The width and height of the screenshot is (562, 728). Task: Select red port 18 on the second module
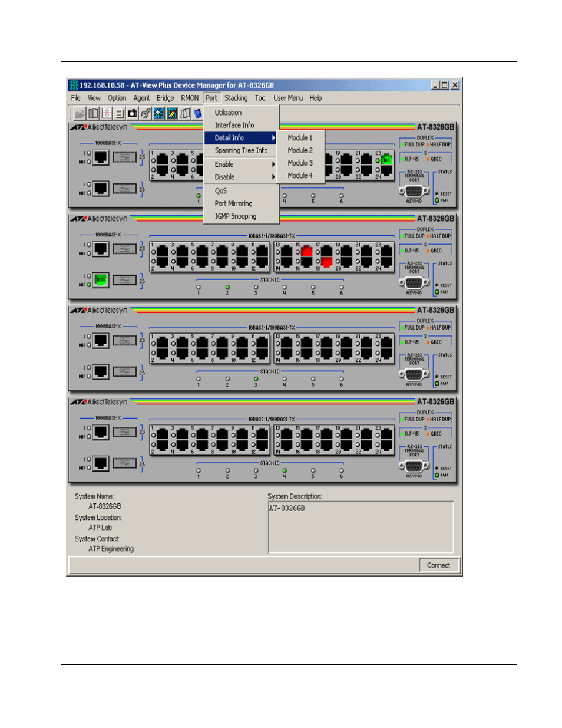click(x=327, y=262)
